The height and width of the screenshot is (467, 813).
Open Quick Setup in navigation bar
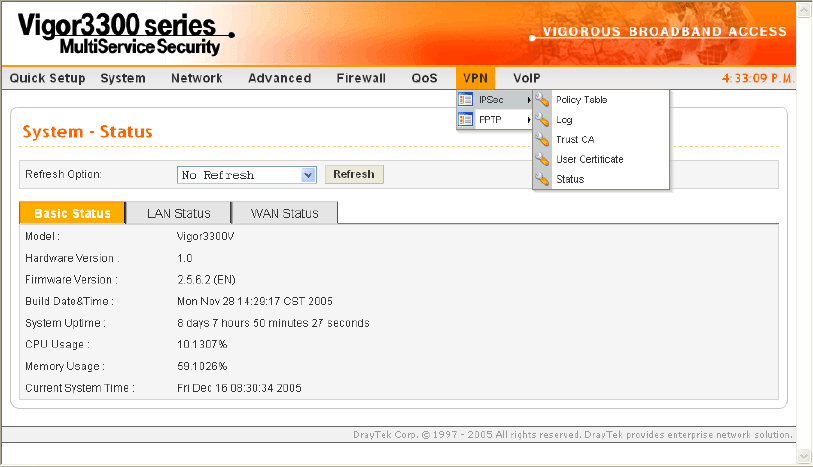(47, 78)
